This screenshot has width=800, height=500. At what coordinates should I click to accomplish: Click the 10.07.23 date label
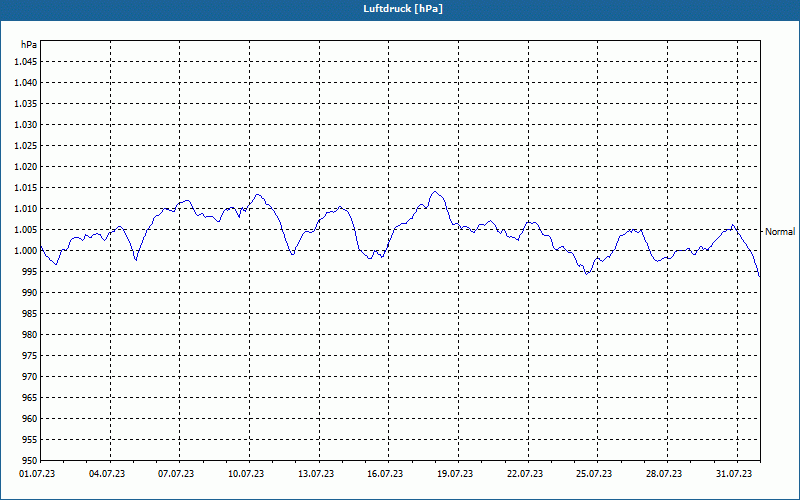tap(246, 474)
